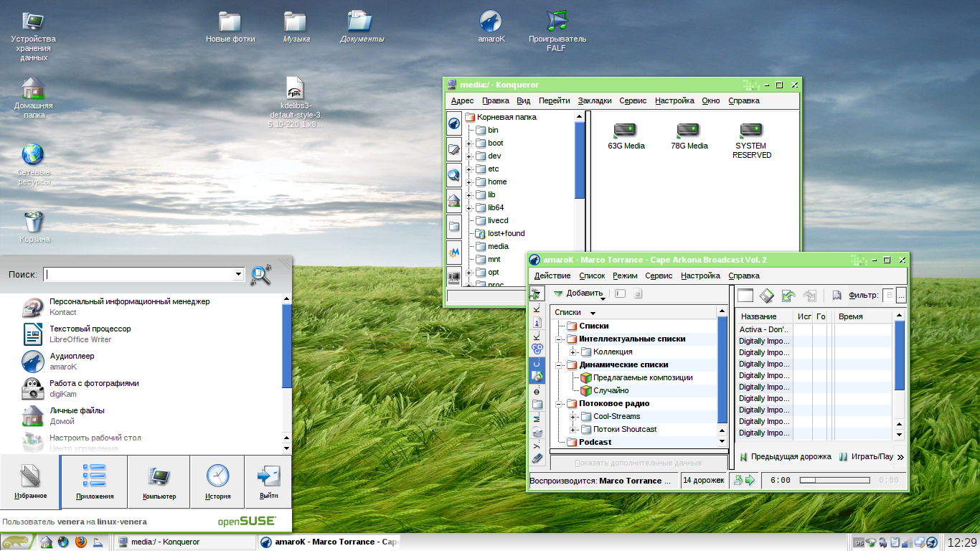This screenshot has width=980, height=551.
Task: Open the Добавить dropdown in amaroK
Action: point(580,293)
